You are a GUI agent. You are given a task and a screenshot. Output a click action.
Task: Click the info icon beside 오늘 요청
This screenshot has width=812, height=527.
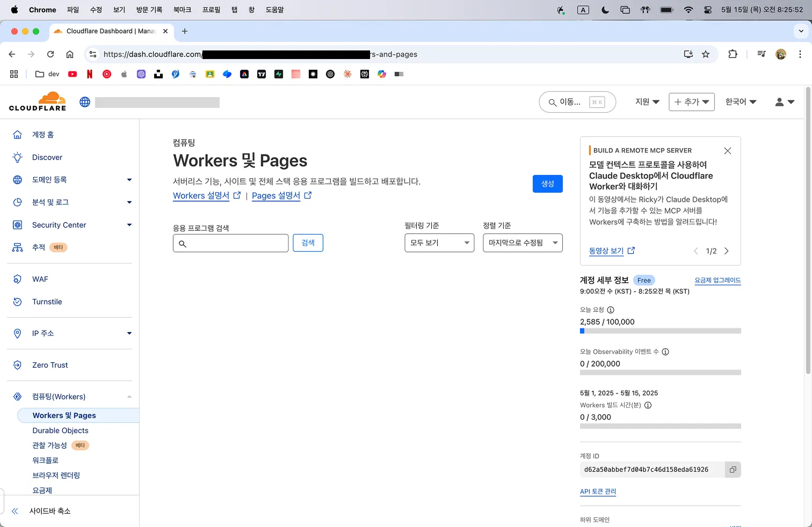tap(610, 310)
